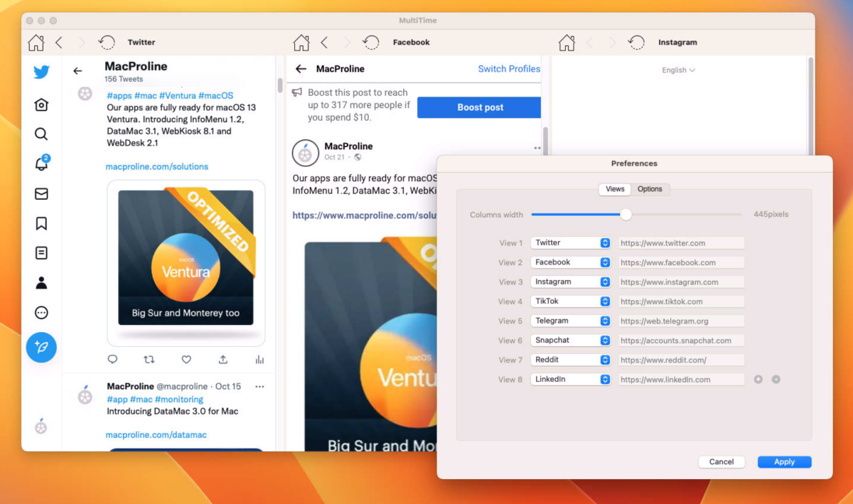Open Instagram English language dropdown
The width and height of the screenshot is (853, 504).
pos(678,70)
